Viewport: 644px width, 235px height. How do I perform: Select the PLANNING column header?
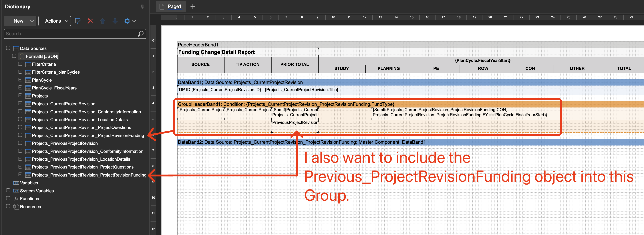[x=389, y=68]
